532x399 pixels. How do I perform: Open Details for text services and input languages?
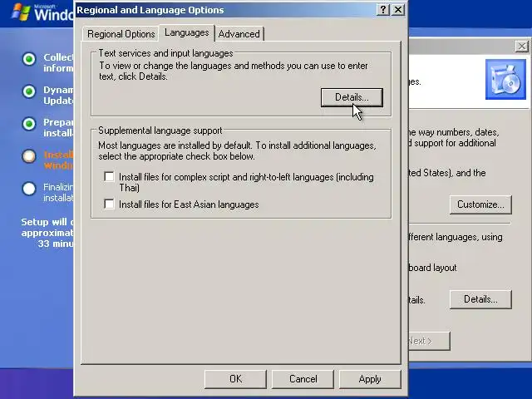352,97
